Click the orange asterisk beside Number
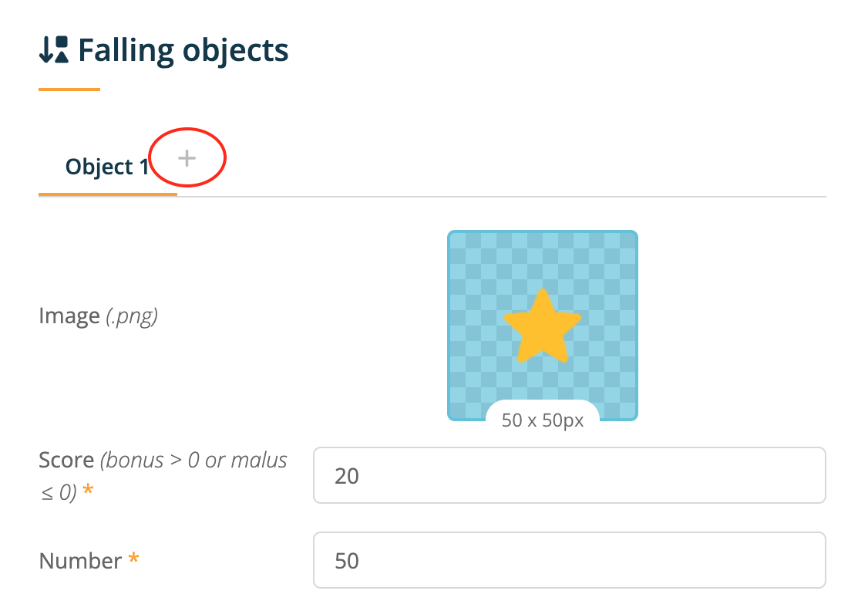Image resolution: width=868 pixels, height=611 pixels. click(133, 558)
